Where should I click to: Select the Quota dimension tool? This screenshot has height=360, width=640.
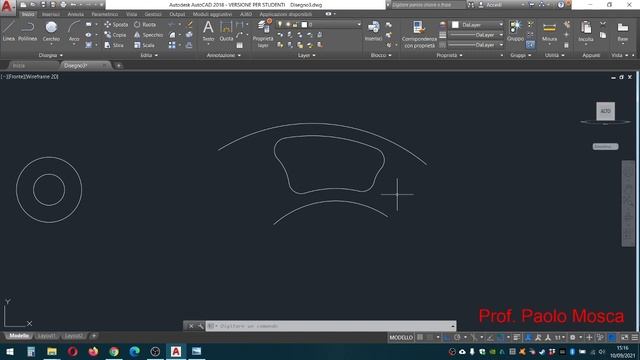[226, 31]
